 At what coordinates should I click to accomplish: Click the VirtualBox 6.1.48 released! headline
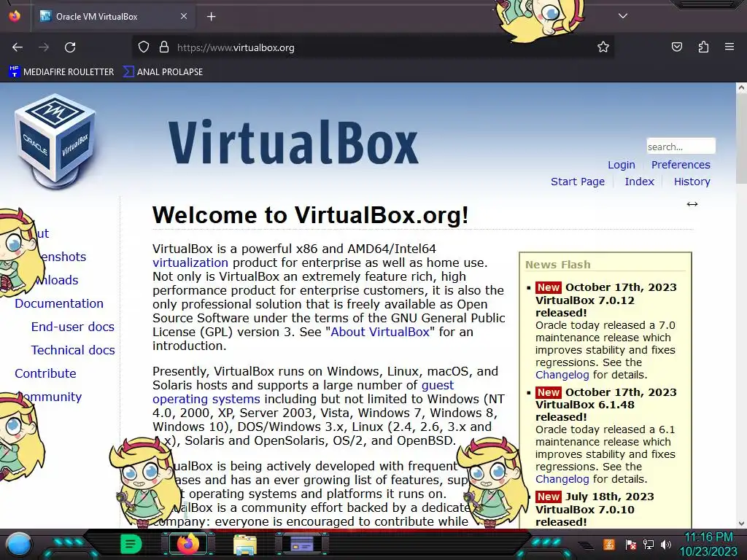585,411
